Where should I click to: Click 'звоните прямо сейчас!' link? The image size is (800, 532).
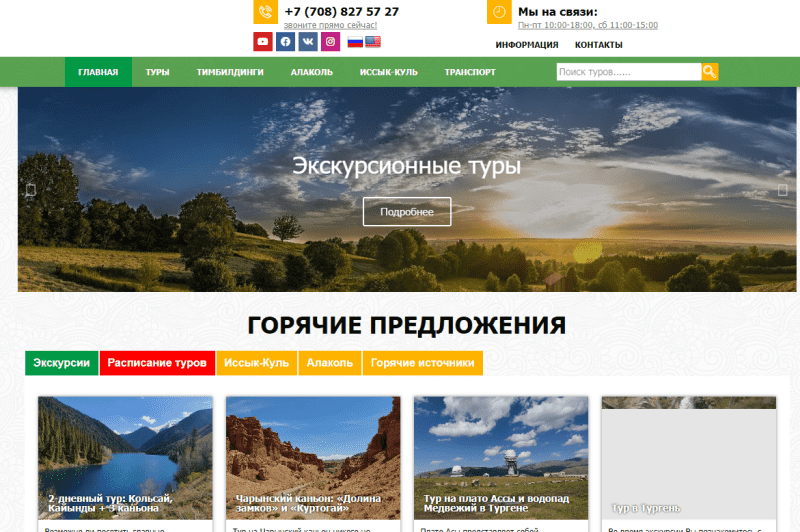330,25
